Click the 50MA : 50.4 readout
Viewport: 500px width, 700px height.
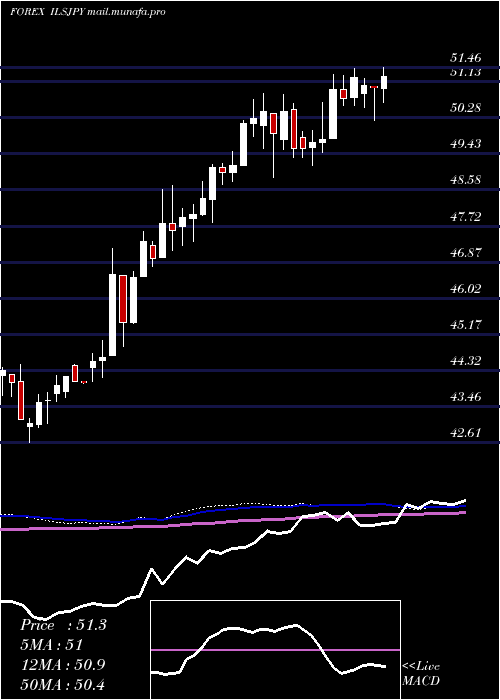pyautogui.click(x=63, y=685)
